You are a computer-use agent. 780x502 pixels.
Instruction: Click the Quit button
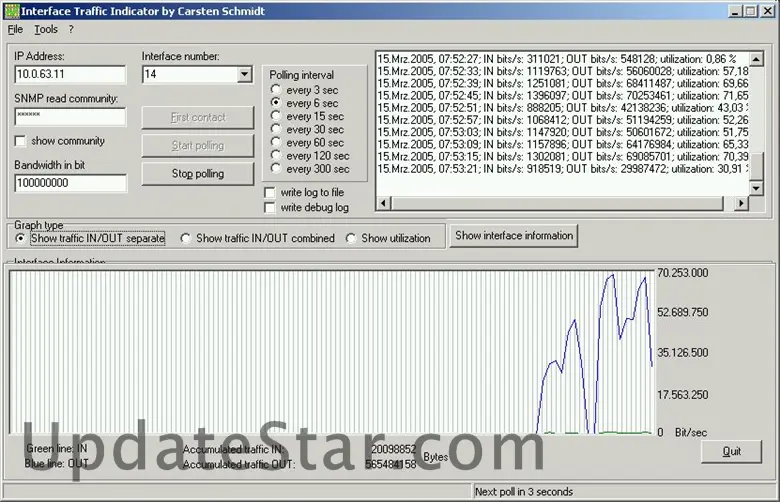[x=732, y=451]
